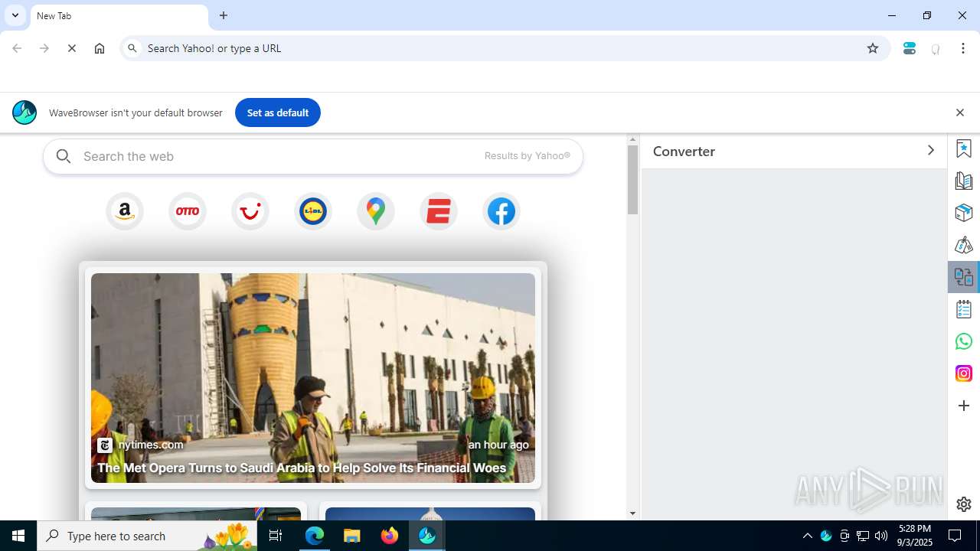Open the OTTO shortcut tile
Viewport: 980px width, 551px height.
pos(188,211)
